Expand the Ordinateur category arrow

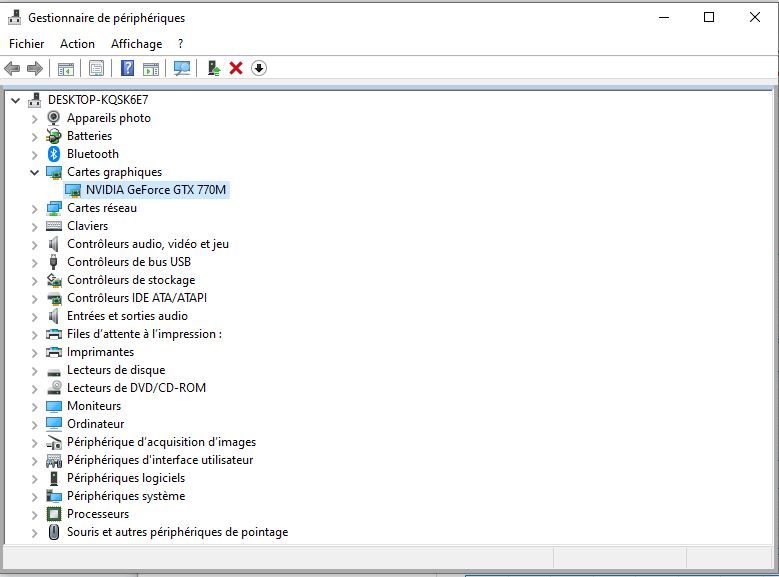pyautogui.click(x=34, y=424)
